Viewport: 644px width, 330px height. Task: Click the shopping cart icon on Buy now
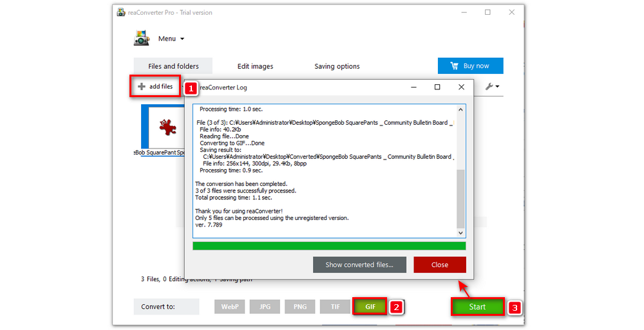(x=454, y=66)
